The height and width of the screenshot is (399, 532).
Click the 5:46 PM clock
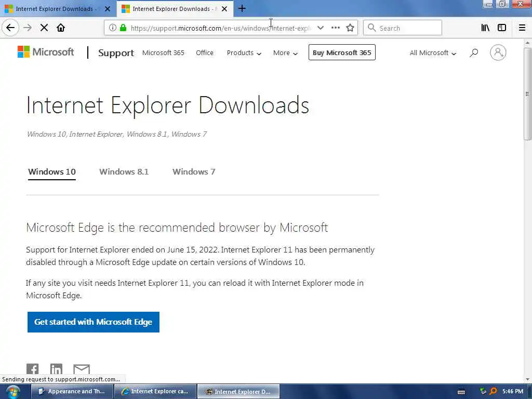tap(513, 392)
